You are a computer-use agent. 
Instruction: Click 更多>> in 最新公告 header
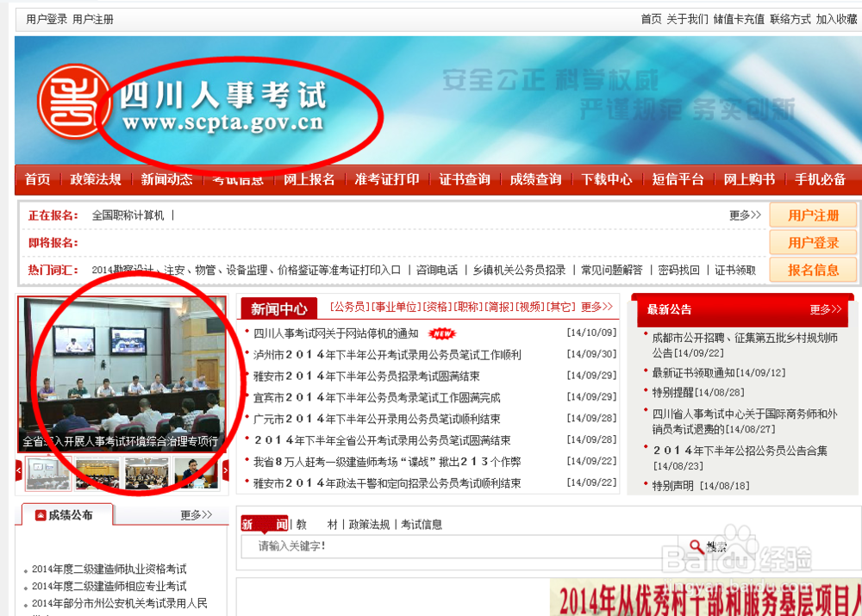tap(825, 309)
